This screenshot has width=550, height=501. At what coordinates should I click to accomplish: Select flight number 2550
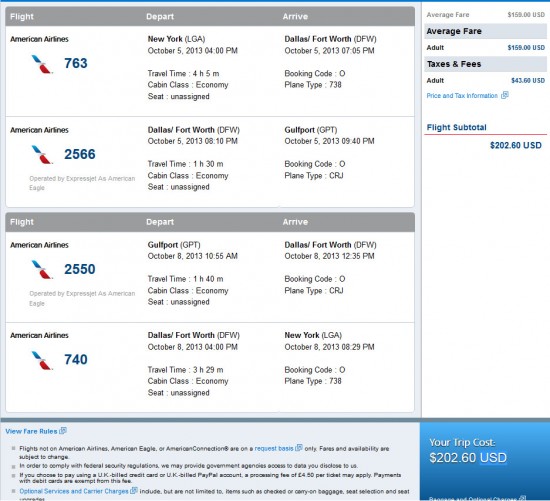[x=80, y=269]
